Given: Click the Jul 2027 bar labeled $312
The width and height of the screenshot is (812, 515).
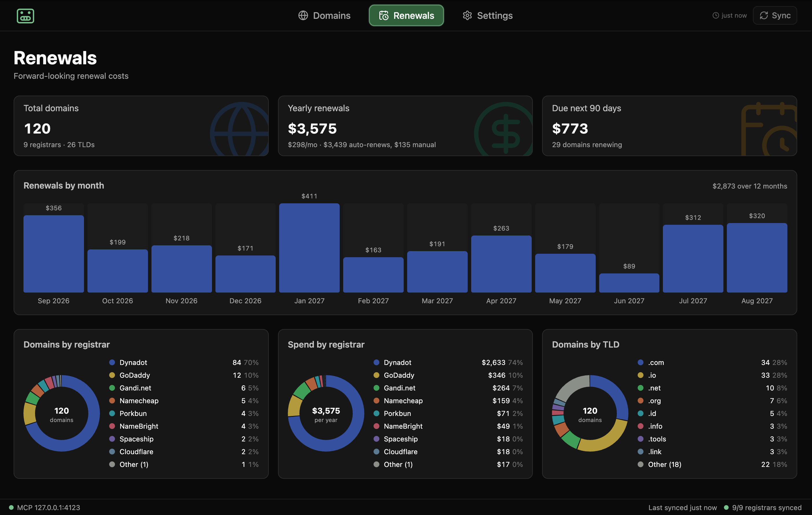Looking at the screenshot, I should tap(693, 259).
